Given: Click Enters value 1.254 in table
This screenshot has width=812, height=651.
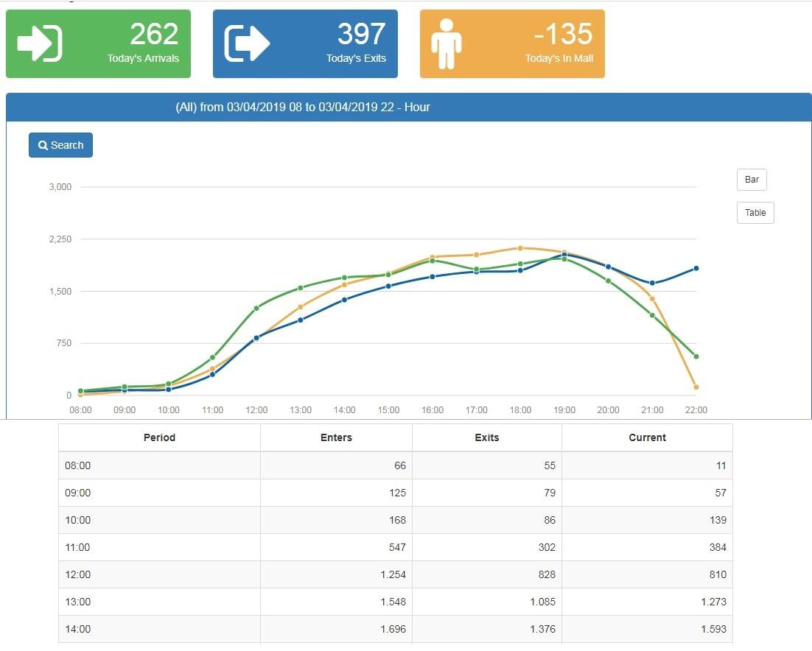Looking at the screenshot, I should point(393,575).
